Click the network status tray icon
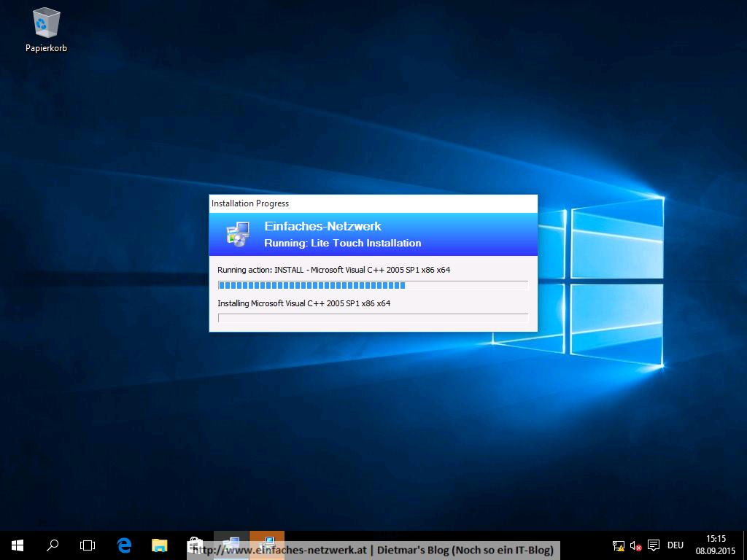 click(x=619, y=545)
